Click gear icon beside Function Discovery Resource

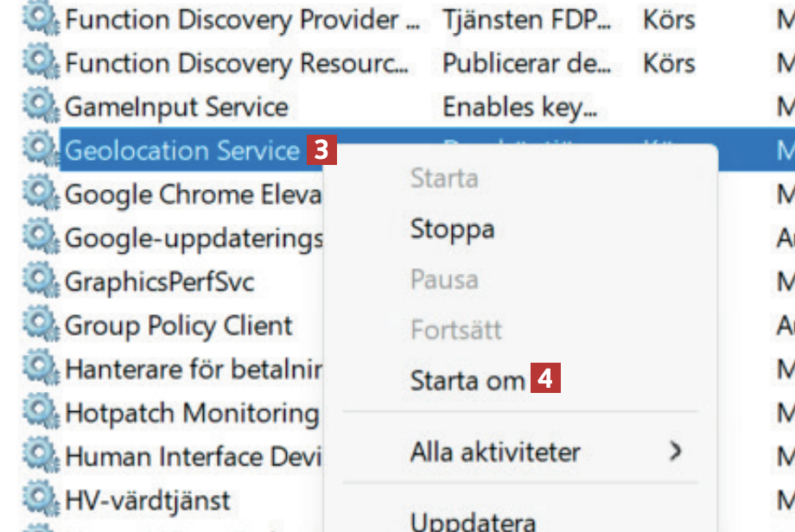pos(38,62)
